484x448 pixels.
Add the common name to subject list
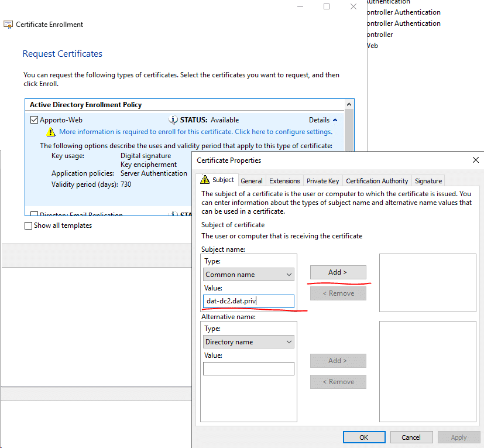coord(338,272)
